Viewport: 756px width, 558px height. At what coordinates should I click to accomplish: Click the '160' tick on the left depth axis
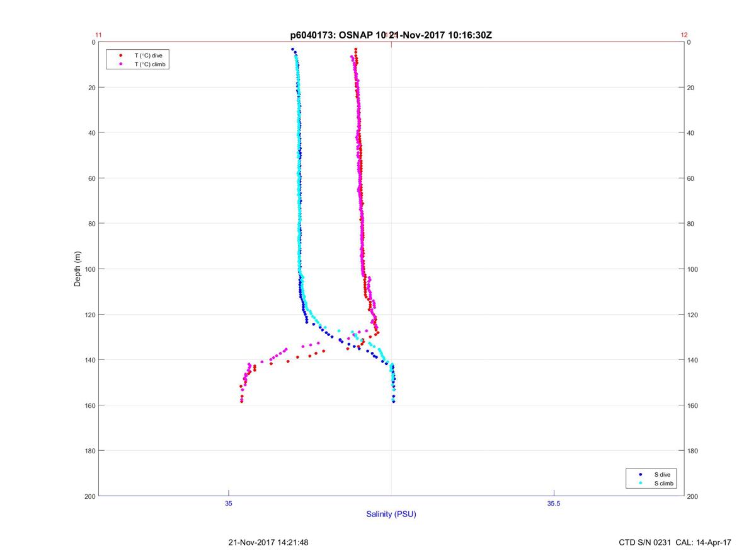[x=90, y=405]
